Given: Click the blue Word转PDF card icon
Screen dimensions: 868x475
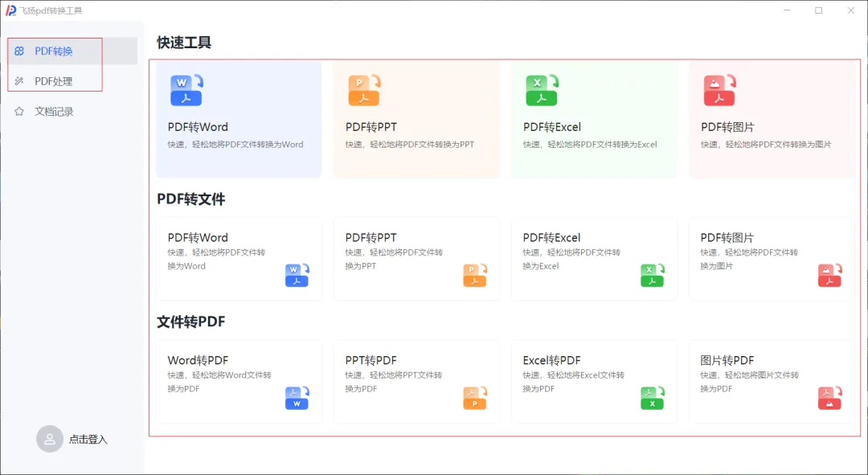Looking at the screenshot, I should tap(297, 398).
